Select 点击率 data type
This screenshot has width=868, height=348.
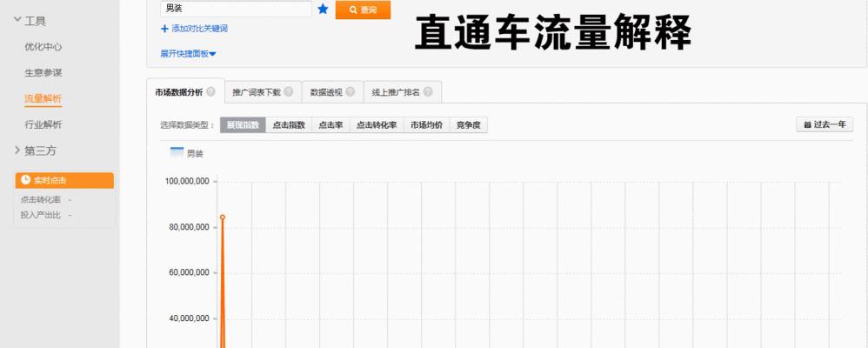tap(331, 125)
